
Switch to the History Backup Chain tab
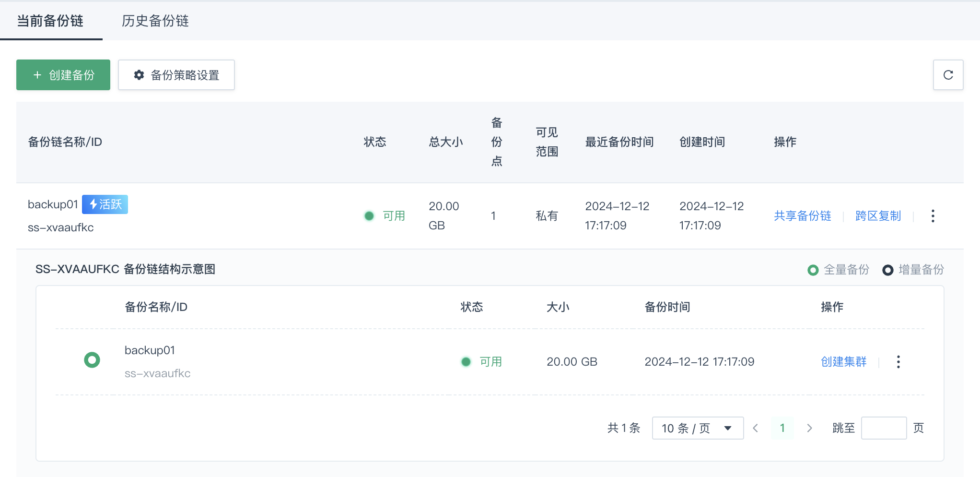tap(155, 21)
